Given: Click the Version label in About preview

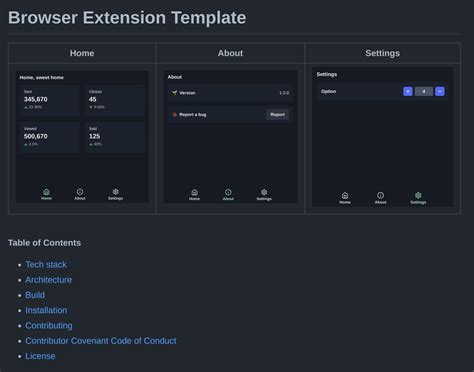Looking at the screenshot, I should point(187,93).
